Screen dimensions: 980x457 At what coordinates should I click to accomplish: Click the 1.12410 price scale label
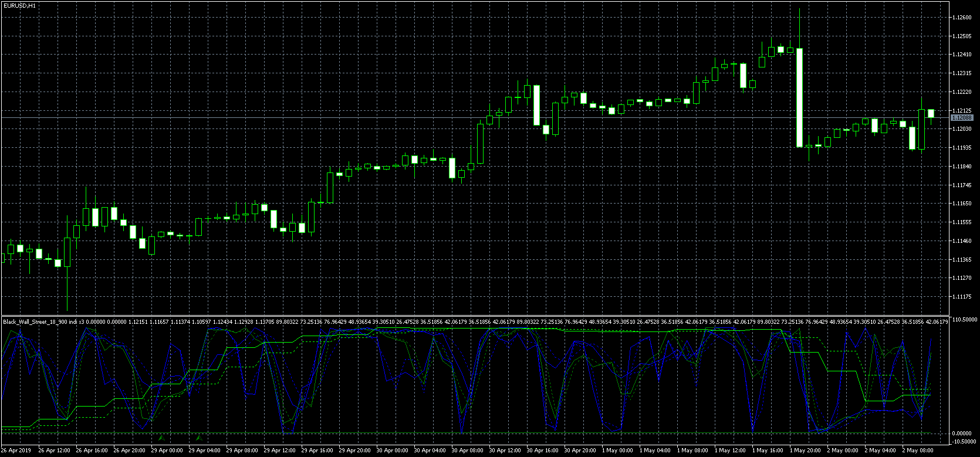click(x=963, y=55)
